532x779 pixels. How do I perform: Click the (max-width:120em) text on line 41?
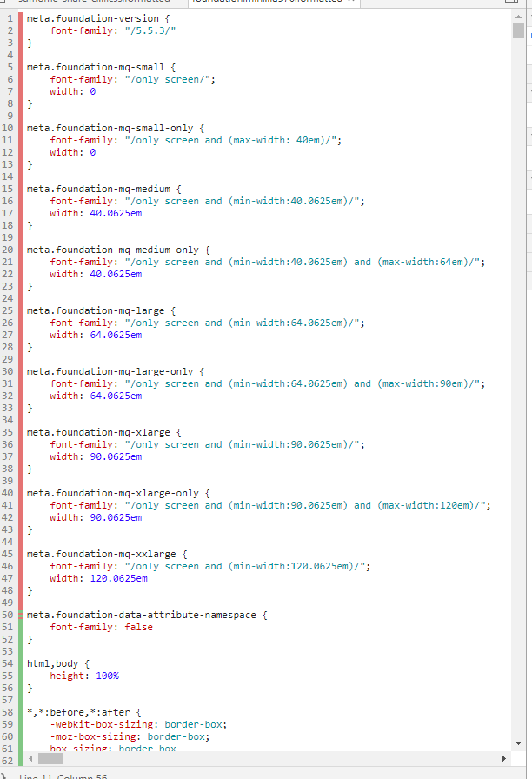(x=426, y=505)
